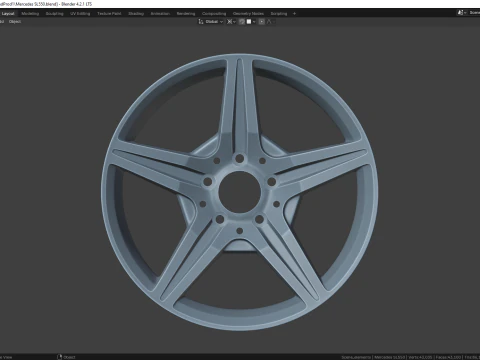Open the transform pivot point dropdown
This screenshot has width=480, height=360.
tap(231, 22)
